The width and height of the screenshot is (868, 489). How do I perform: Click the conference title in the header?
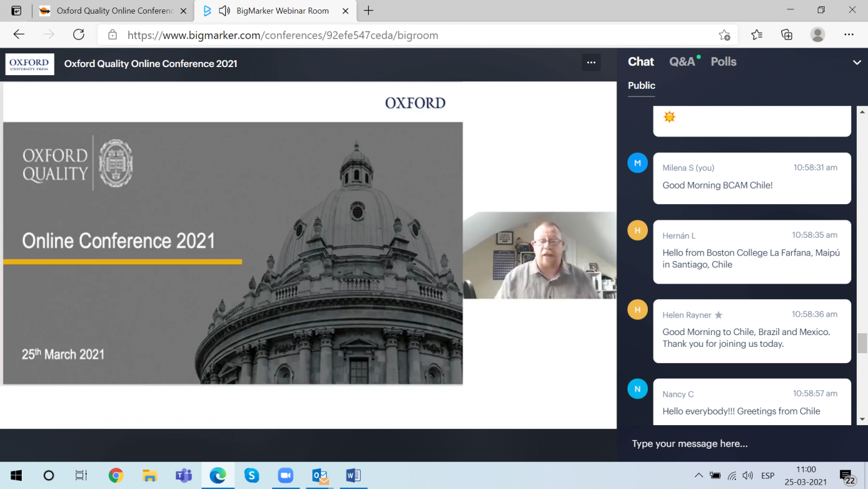tap(151, 63)
